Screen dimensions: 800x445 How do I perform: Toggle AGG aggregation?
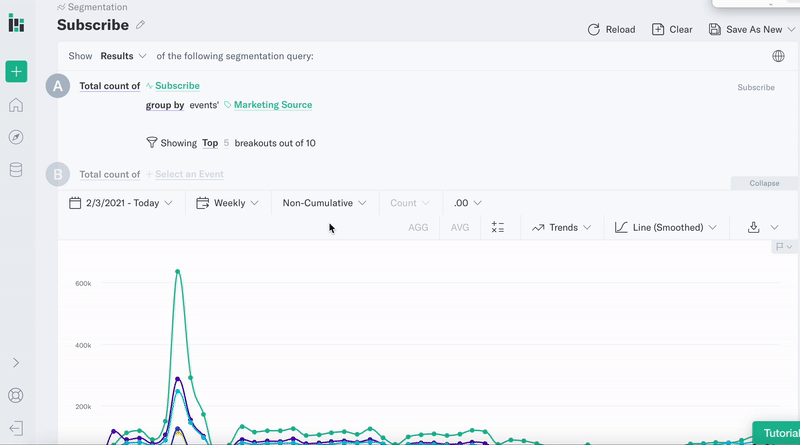tap(418, 228)
